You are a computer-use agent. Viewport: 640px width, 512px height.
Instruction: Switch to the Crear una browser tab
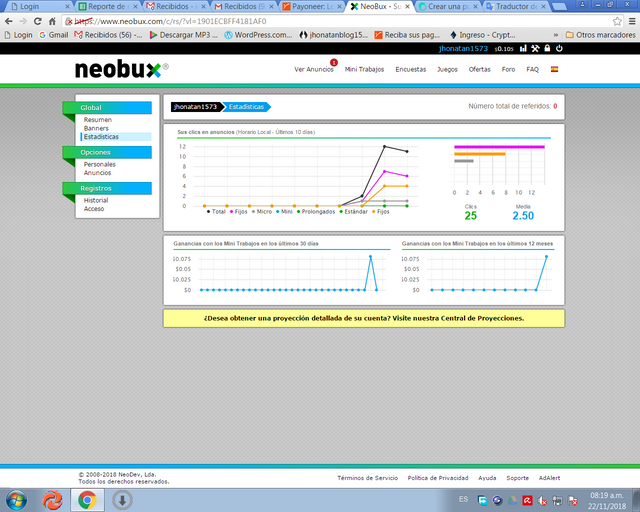coord(448,7)
